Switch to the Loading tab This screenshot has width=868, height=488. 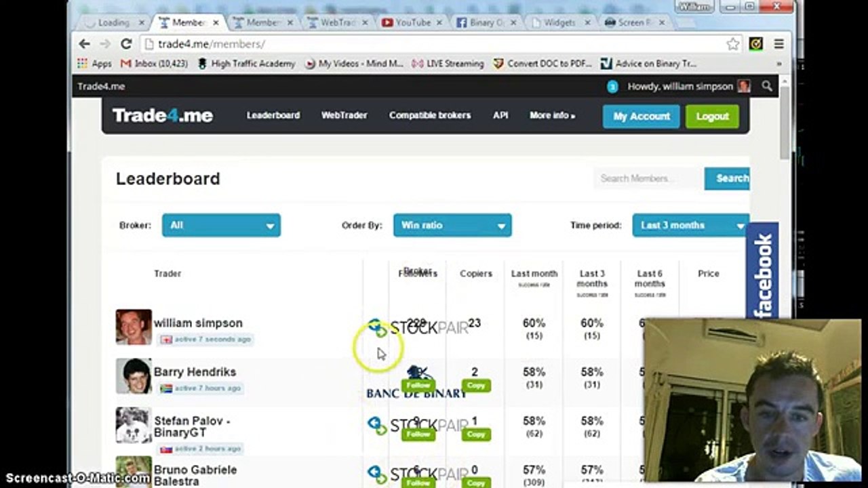click(113, 22)
